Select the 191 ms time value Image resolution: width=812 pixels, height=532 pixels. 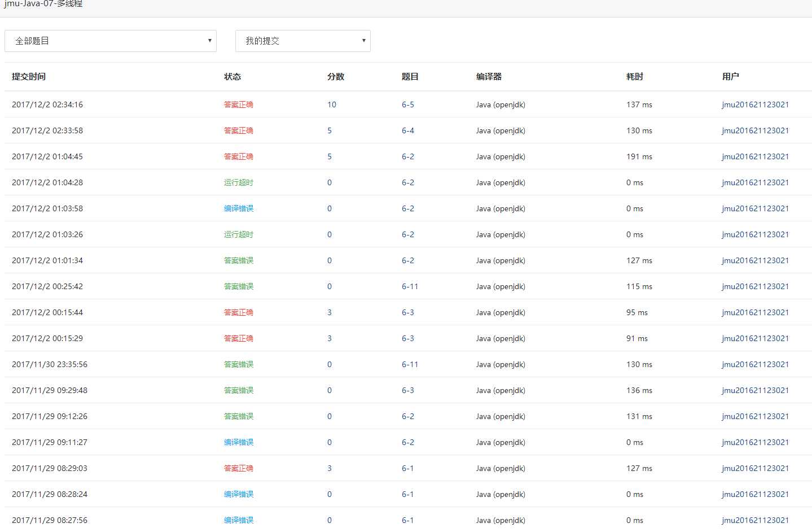(639, 156)
